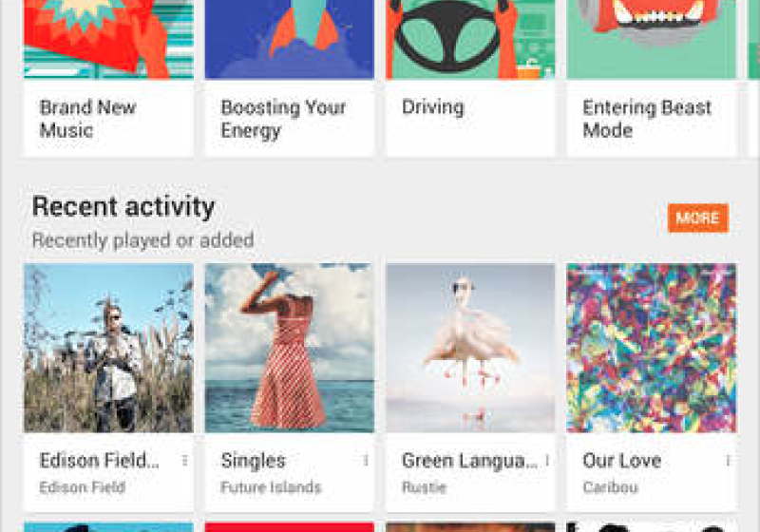The height and width of the screenshot is (532, 760).
Task: Show options menu for Green Language album
Action: coord(547,461)
